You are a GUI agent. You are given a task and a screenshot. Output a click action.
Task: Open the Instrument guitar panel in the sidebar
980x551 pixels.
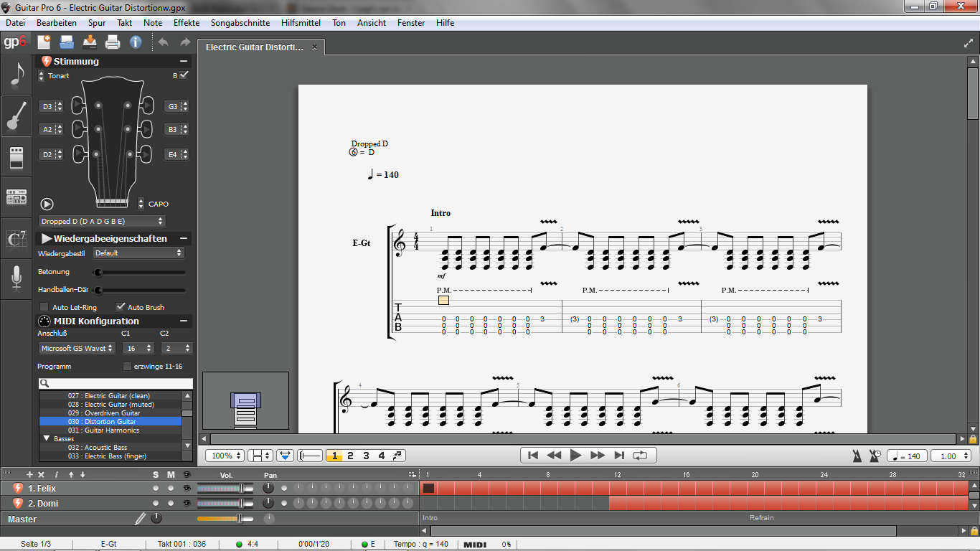pos(16,116)
